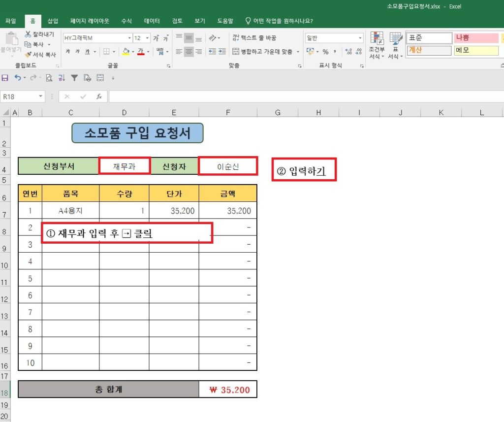Open the 파일 menu tab
The height and width of the screenshot is (422, 504).
tap(11, 21)
